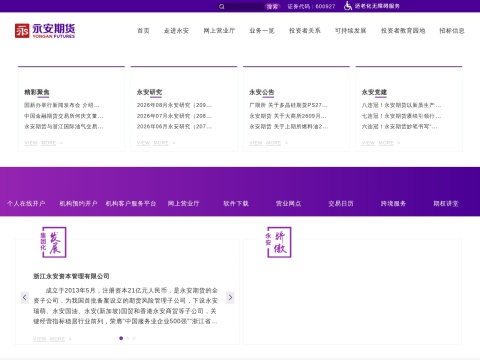Screen dimensions: 480x360
Task: Open the 2026年08月永安研究 report
Action: coord(174,105)
